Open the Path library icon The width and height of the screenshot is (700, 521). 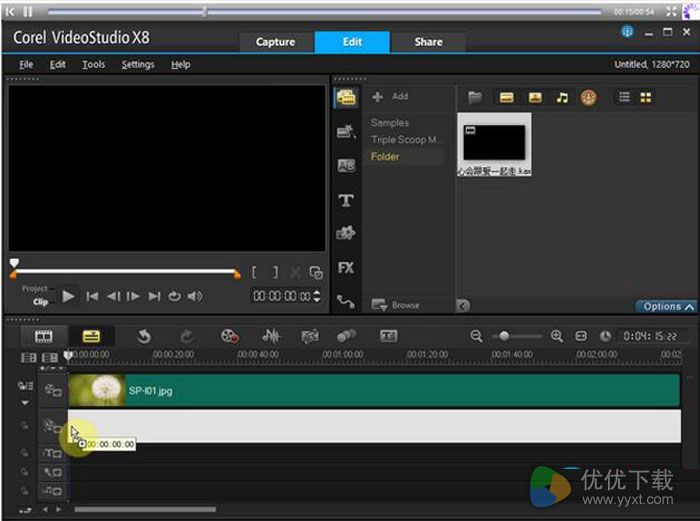coord(346,302)
